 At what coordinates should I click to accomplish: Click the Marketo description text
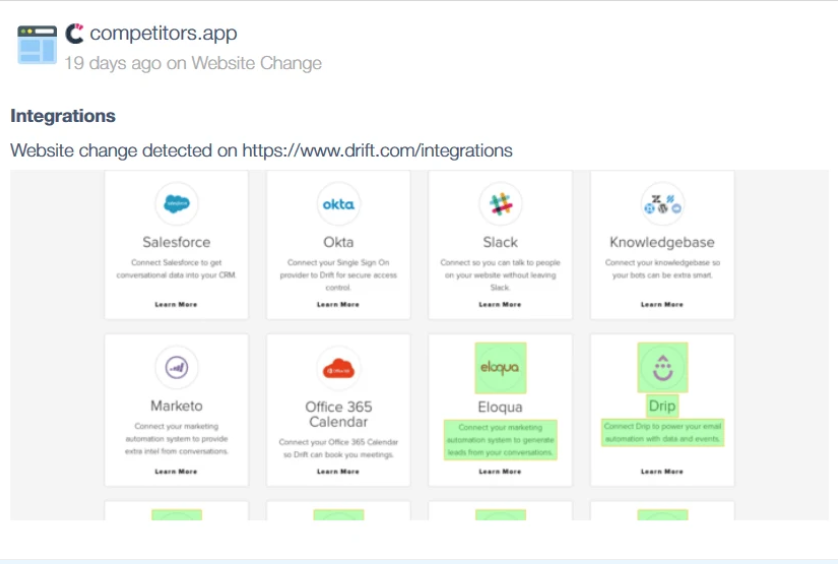[176, 439]
